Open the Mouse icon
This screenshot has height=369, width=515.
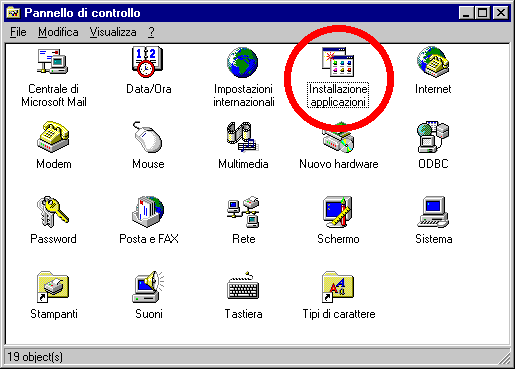point(148,137)
